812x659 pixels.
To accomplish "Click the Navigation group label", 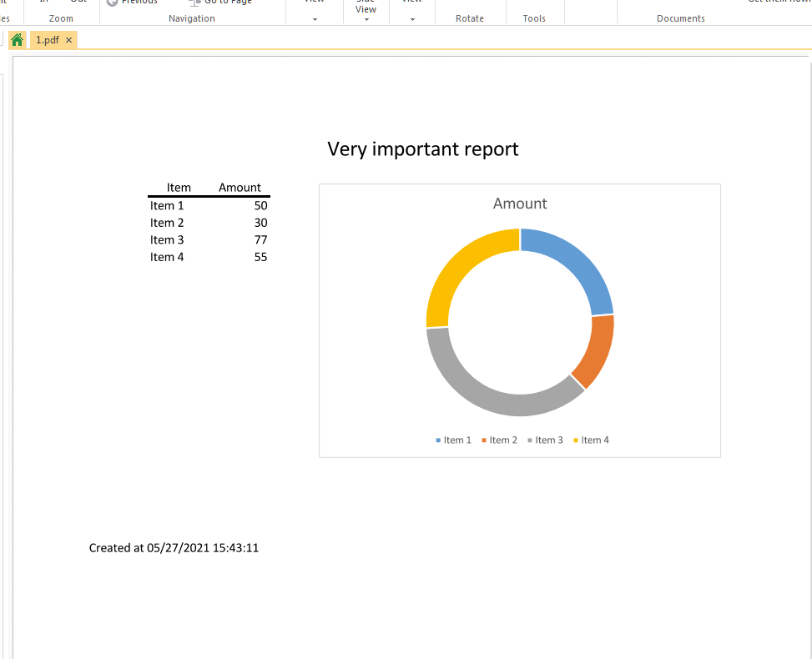I will [192, 18].
